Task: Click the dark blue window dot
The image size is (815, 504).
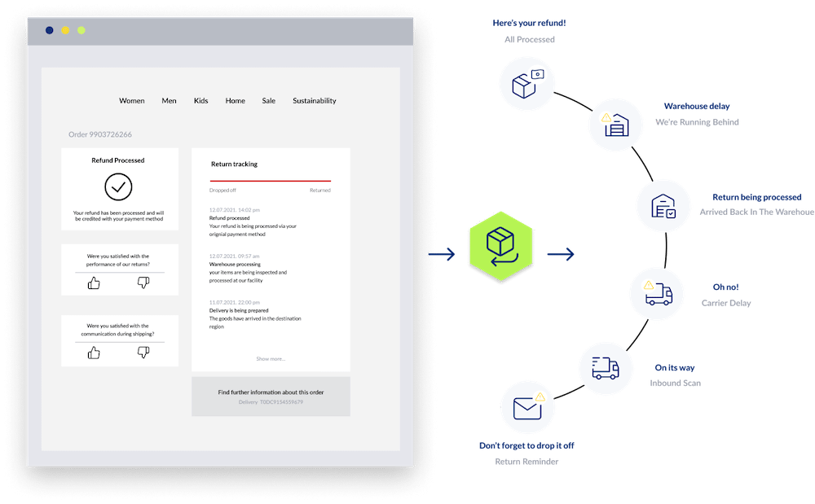Action: pos(50,30)
